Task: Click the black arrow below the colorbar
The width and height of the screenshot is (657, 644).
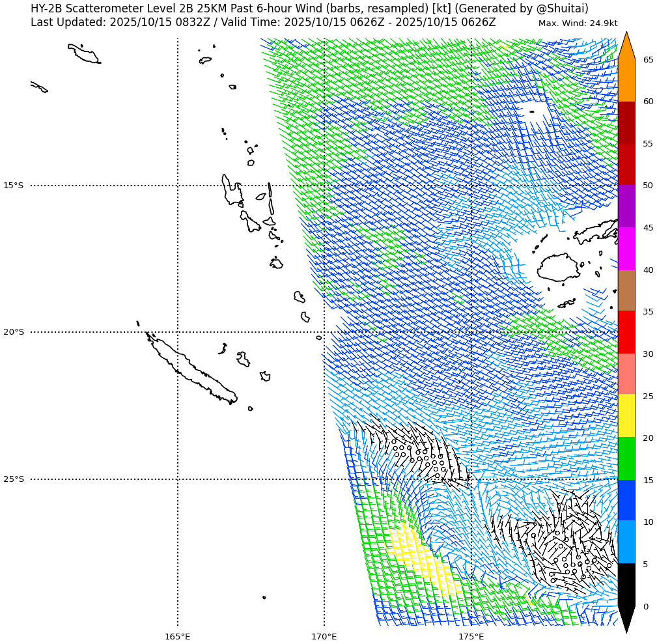Action: point(626,619)
